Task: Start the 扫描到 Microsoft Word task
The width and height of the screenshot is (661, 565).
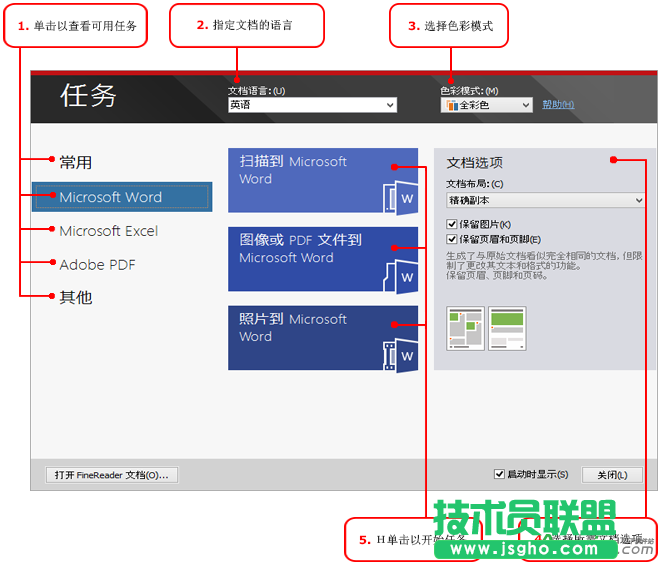Action: (323, 180)
